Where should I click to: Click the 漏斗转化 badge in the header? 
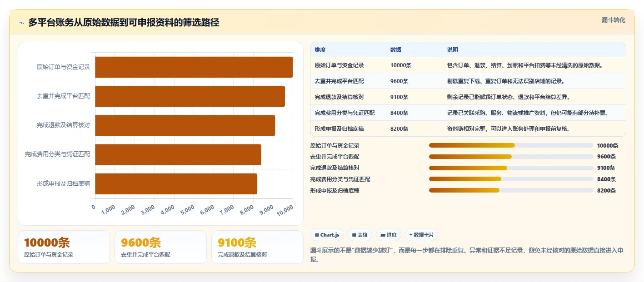pyautogui.click(x=613, y=20)
